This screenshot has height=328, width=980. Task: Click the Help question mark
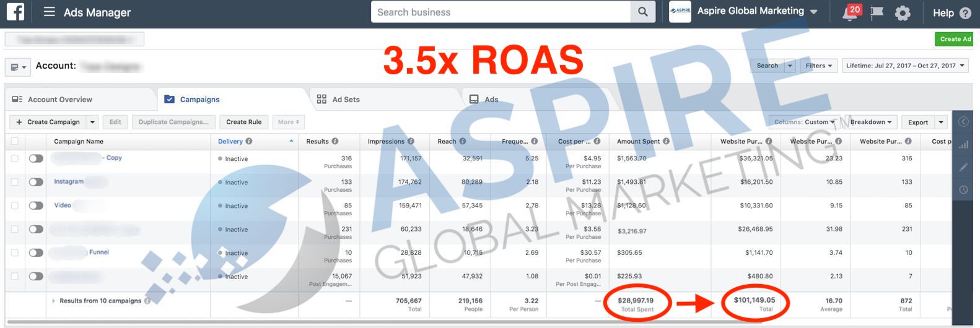pyautogui.click(x=965, y=12)
